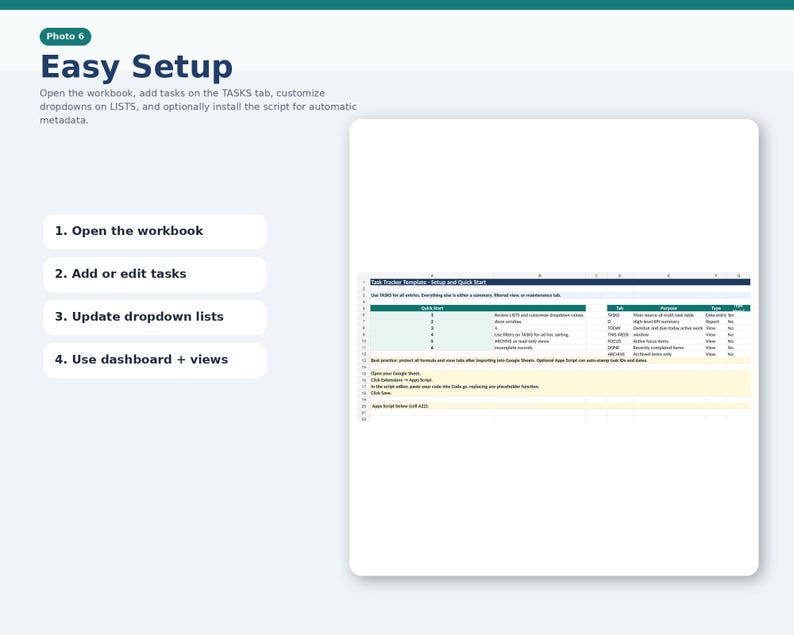Click Quick Start step number 1 cell
The height and width of the screenshot is (635, 794).
click(432, 315)
